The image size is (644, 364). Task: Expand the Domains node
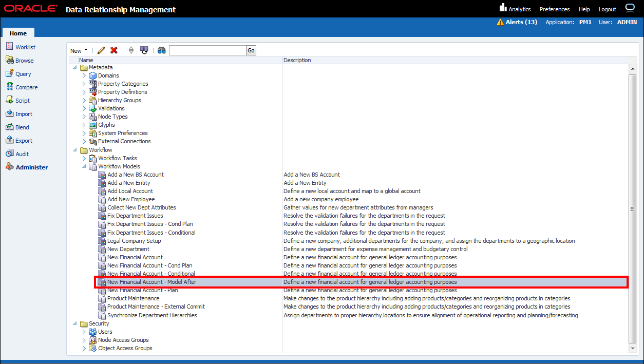coord(84,75)
